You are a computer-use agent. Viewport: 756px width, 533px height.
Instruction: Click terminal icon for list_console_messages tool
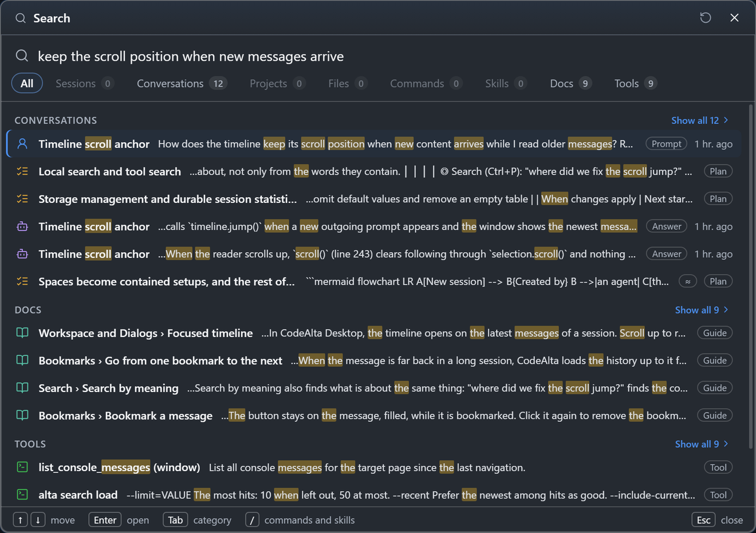coord(22,467)
